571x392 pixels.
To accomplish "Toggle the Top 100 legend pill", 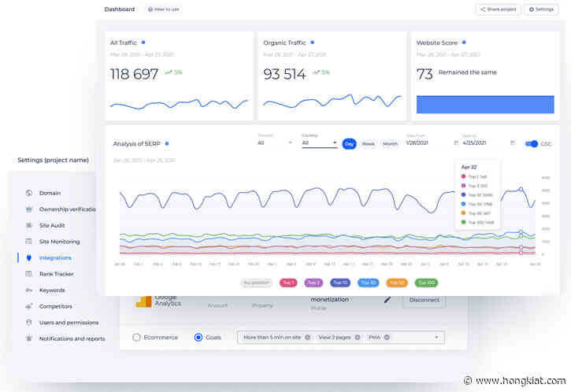I will click(426, 283).
